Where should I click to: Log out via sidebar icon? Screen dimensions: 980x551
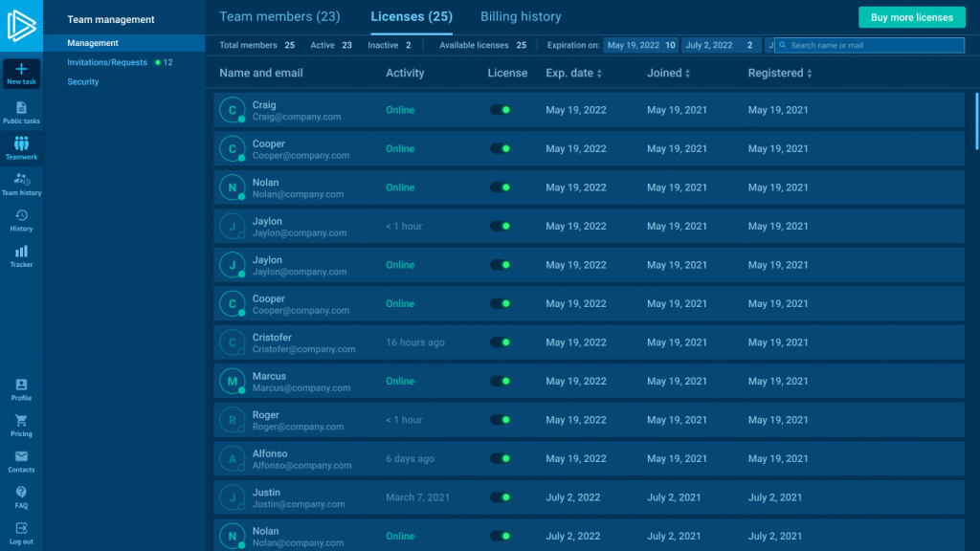21,533
